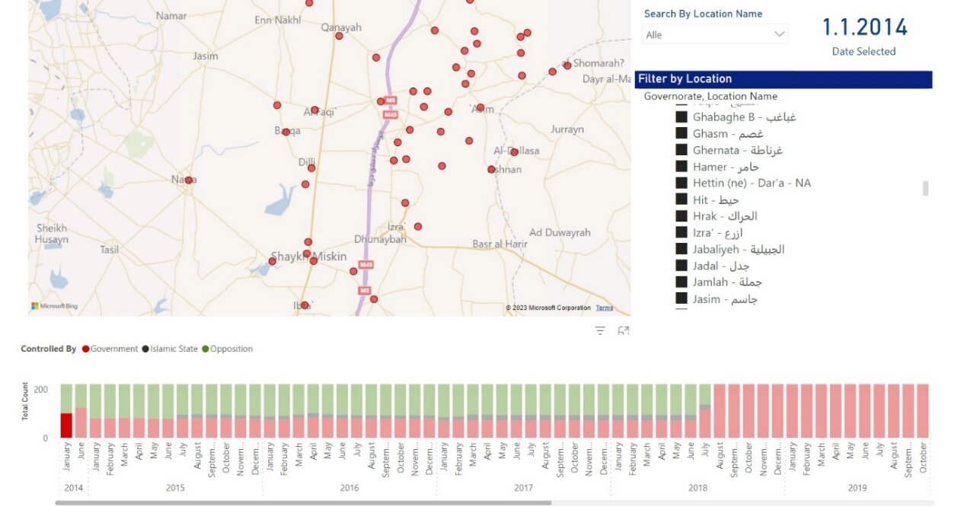Toggle the Hrak location checkbox

pos(681,216)
